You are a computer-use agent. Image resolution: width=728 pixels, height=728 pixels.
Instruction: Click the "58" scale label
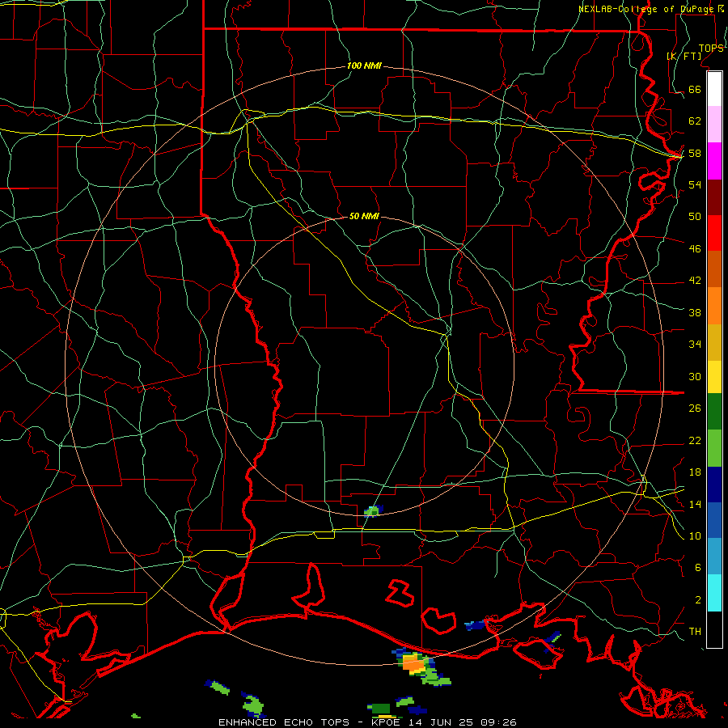pyautogui.click(x=695, y=153)
